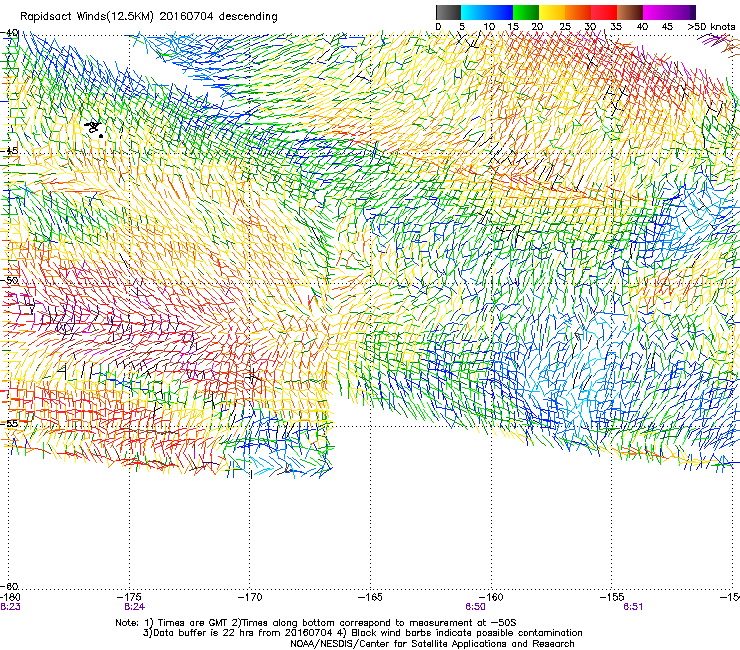Select the green 15-20 knots legend segment

click(526, 12)
